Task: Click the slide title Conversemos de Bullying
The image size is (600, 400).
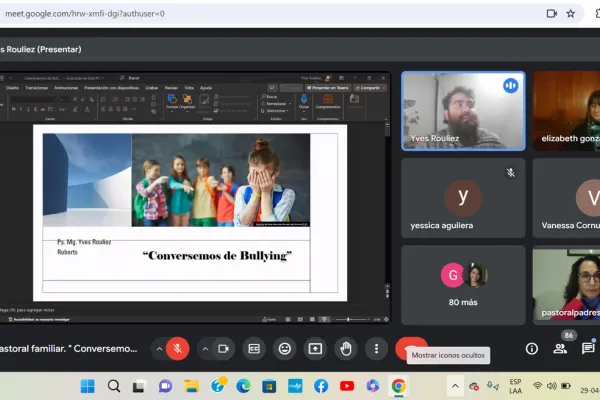Action: point(217,256)
